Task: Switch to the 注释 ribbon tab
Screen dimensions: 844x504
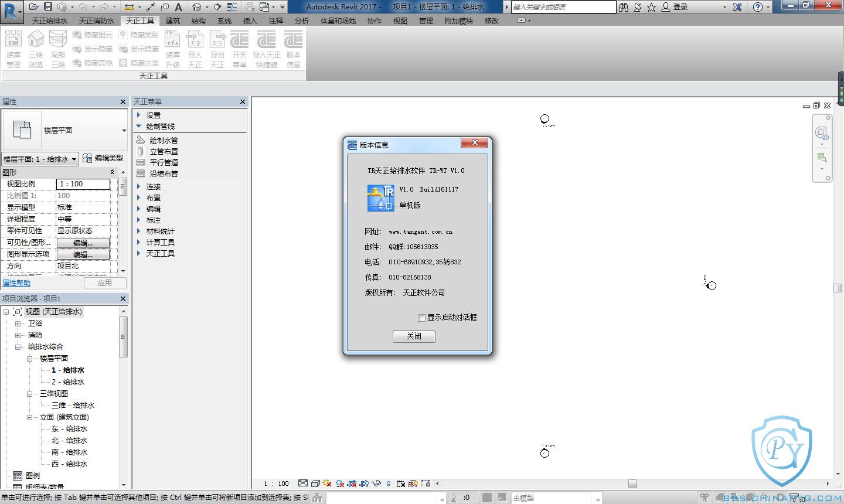Action: (x=276, y=21)
